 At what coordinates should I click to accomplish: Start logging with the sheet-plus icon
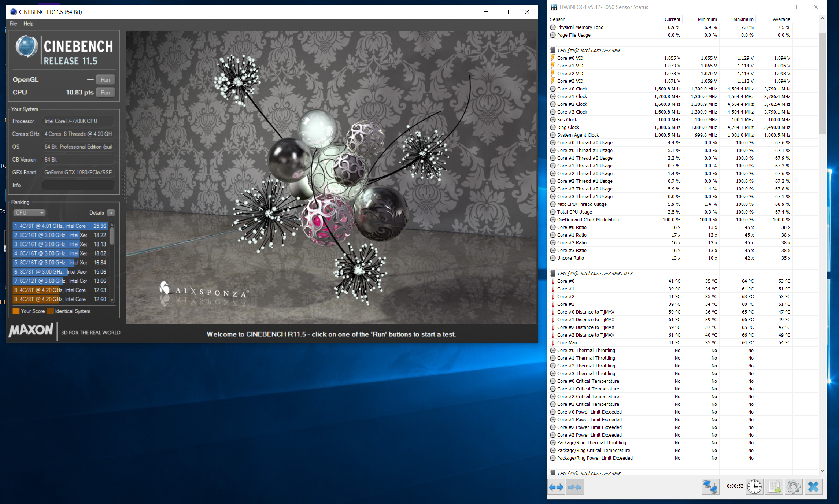774,487
